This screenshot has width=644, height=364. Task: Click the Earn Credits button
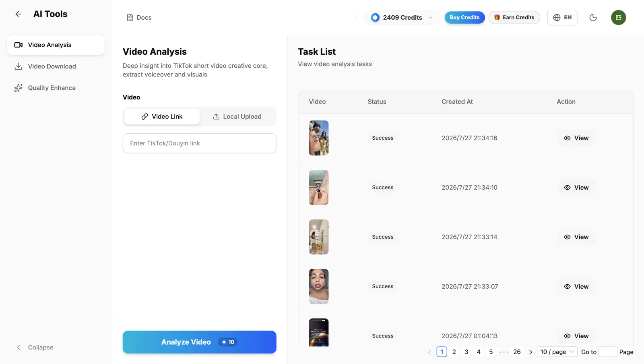514,18
